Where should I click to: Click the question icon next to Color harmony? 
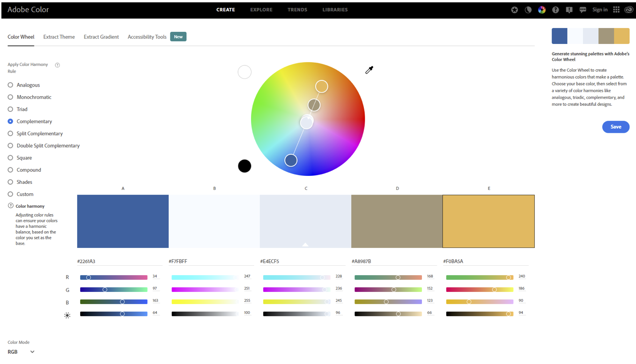pyautogui.click(x=11, y=206)
